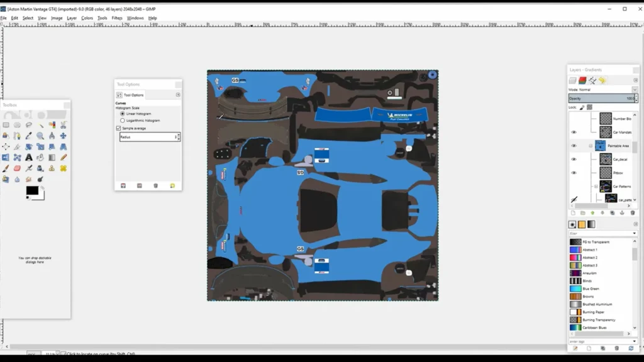Click the Radius stepper arrows
This screenshot has height=362, width=644.
tap(178, 137)
